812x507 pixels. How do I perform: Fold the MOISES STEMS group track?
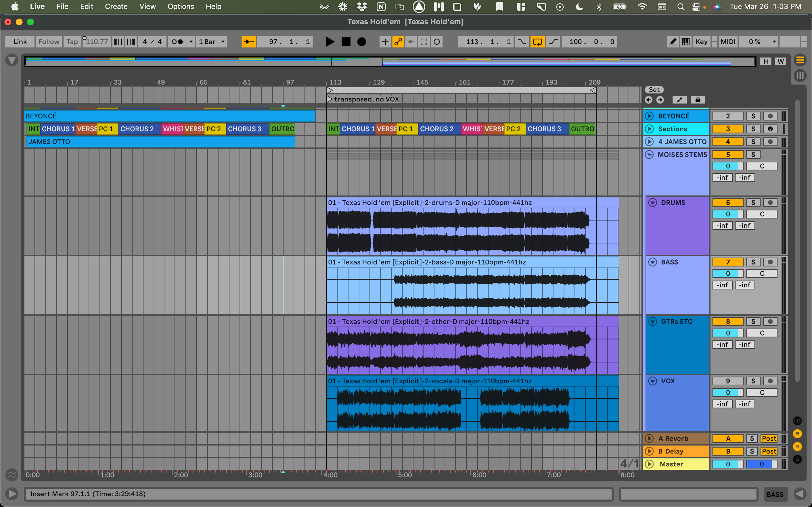(649, 155)
